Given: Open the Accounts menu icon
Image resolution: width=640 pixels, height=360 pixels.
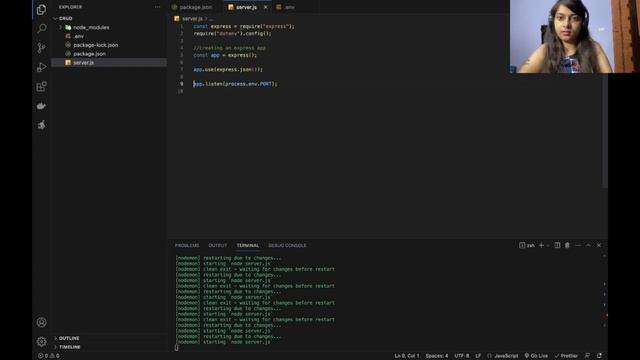Looking at the screenshot, I should 41,322.
